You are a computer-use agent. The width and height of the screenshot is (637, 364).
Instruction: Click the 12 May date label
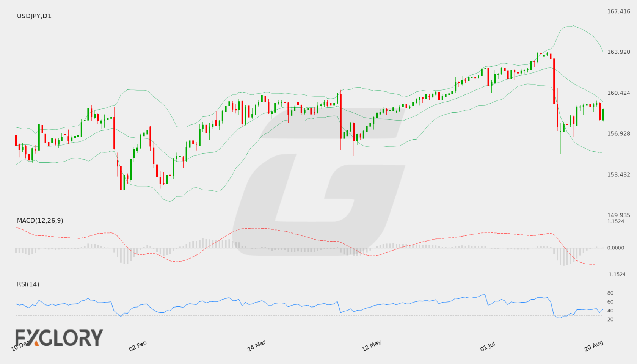371,346
